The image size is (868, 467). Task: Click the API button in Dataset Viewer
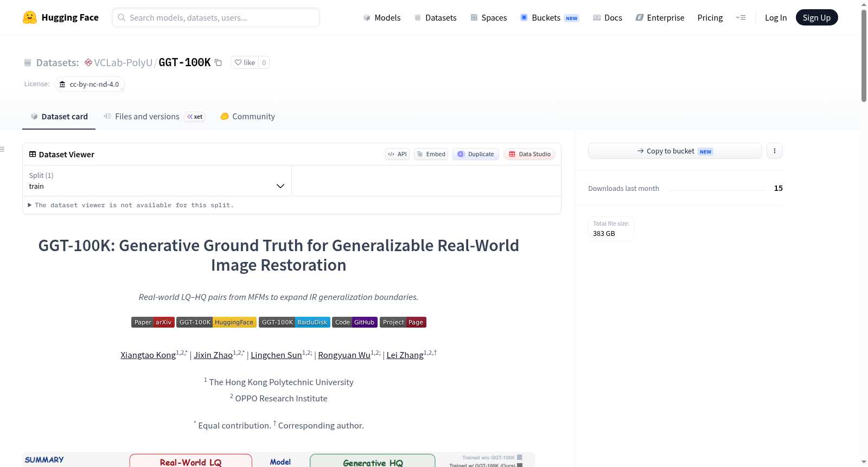pos(397,154)
